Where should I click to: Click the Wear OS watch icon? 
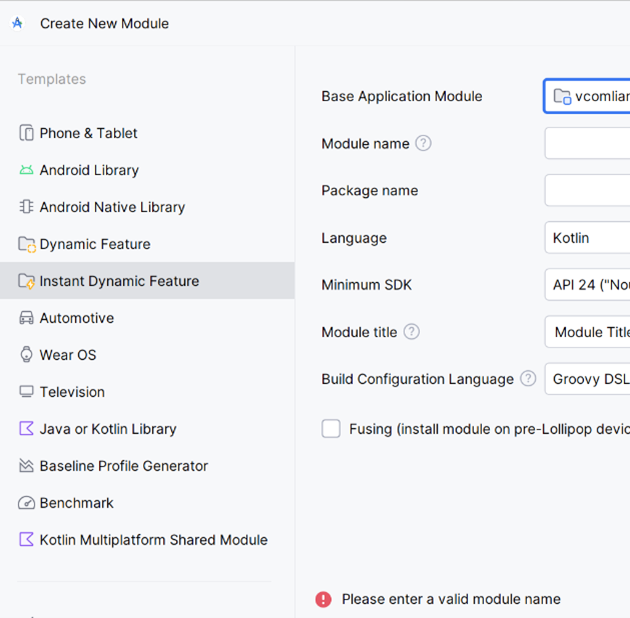coord(27,355)
